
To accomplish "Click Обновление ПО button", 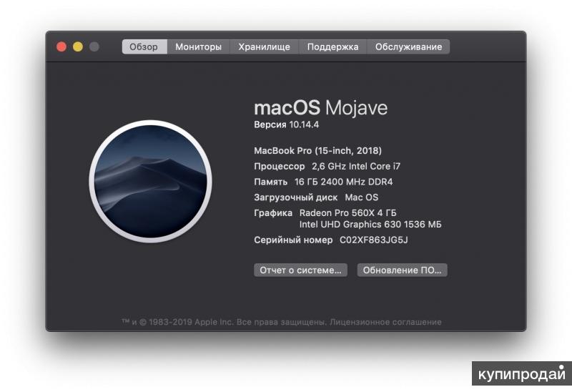I will pos(402,270).
